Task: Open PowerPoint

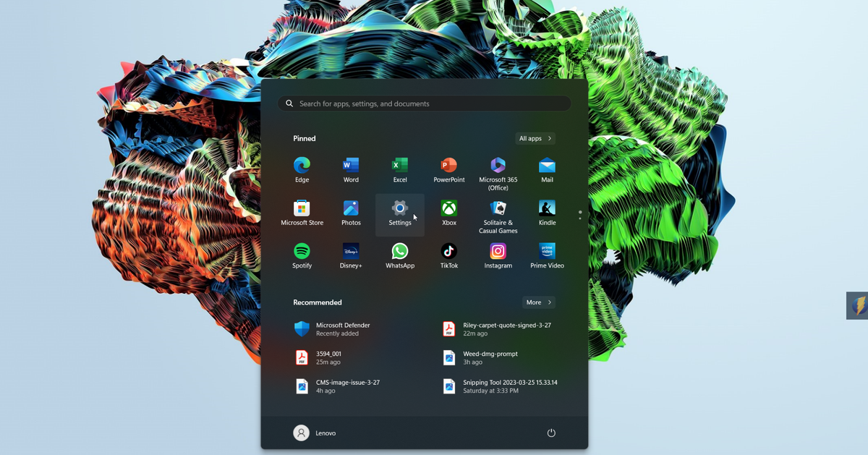Action: [x=448, y=168]
